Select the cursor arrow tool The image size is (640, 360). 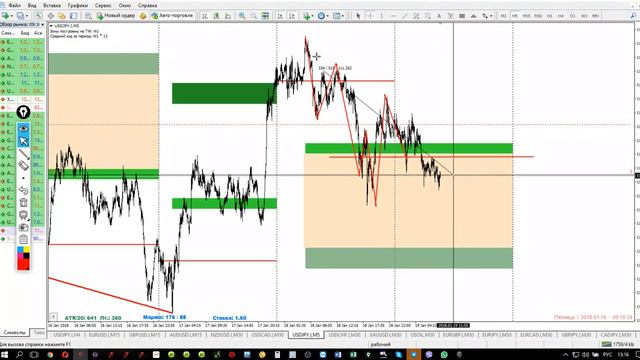coord(358,16)
